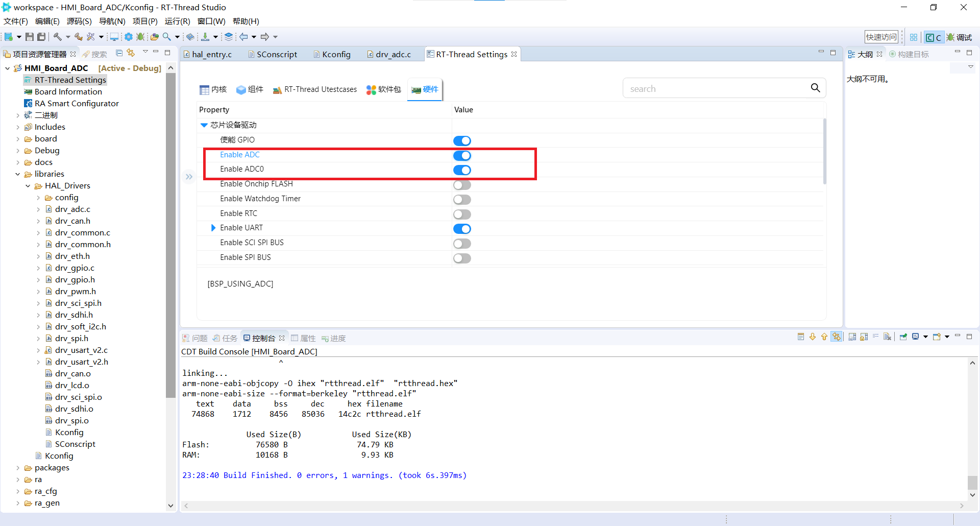Image resolution: width=980 pixels, height=526 pixels.
Task: Open the terminal monitor icon
Action: pos(114,37)
